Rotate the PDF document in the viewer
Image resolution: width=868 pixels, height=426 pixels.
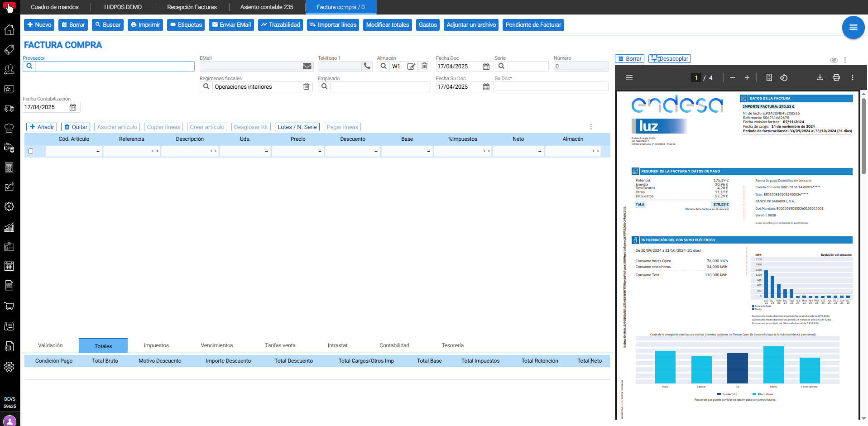(784, 78)
